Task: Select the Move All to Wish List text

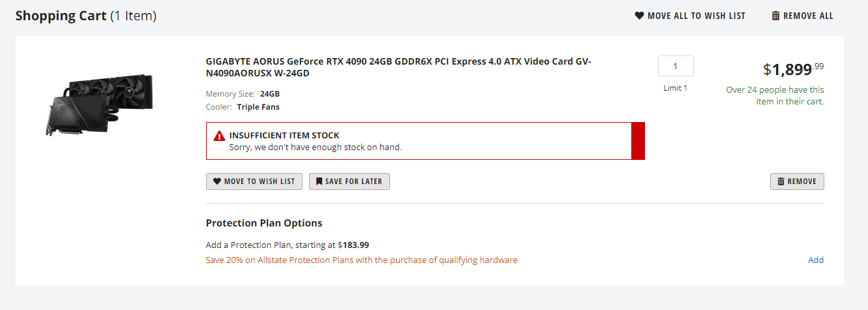Action: tap(696, 16)
